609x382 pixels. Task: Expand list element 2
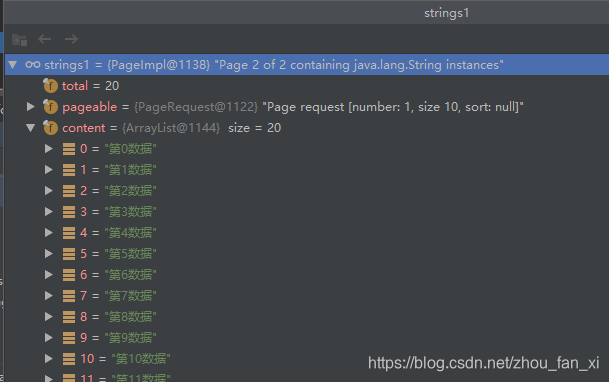[x=49, y=190]
